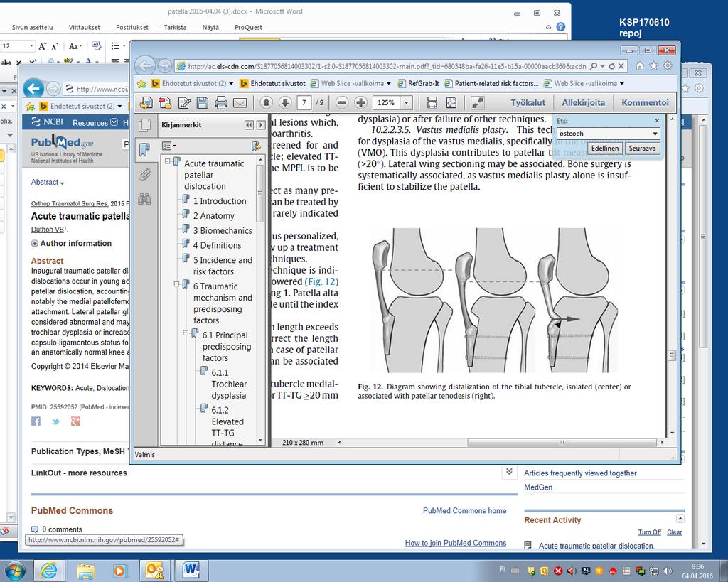This screenshot has height=582, width=728.
Task: Click Turn Off in Recent Activity
Action: [649, 532]
